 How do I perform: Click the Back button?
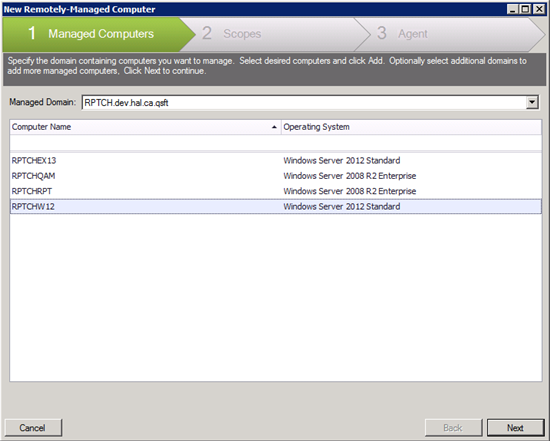[453, 428]
